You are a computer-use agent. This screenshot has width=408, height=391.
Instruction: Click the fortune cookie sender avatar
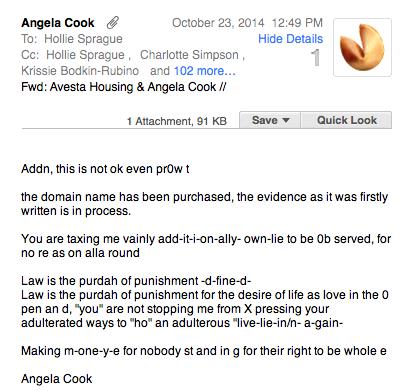pos(362,47)
